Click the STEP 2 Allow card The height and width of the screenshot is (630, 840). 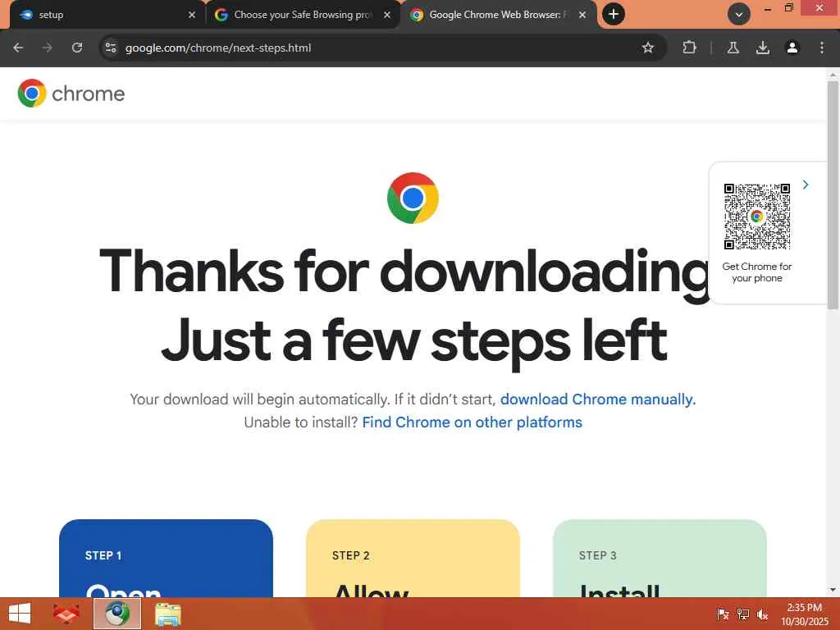click(x=413, y=558)
